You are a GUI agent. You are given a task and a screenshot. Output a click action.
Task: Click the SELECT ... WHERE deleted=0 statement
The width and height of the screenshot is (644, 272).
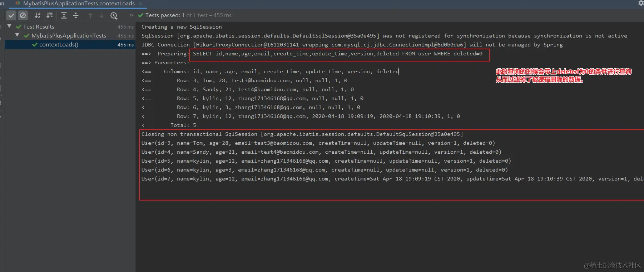338,54
